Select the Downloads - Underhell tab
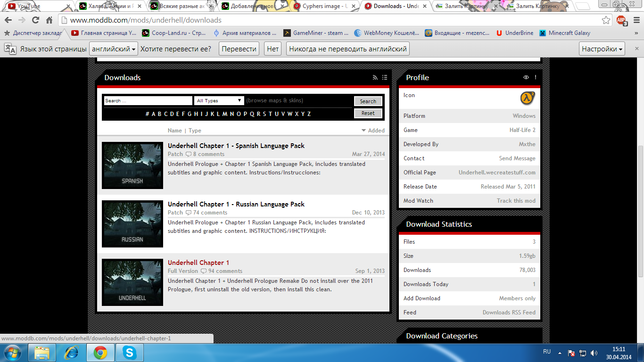Screen dimensions: 644x362 (x=396, y=6)
